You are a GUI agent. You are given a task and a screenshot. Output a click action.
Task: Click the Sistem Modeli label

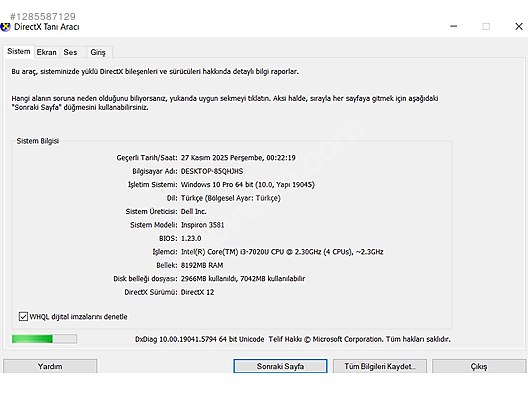154,225
